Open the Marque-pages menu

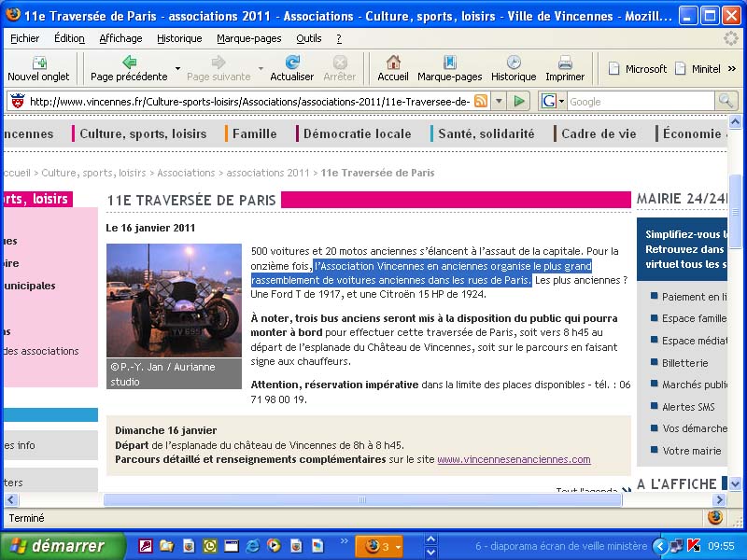coord(249,38)
